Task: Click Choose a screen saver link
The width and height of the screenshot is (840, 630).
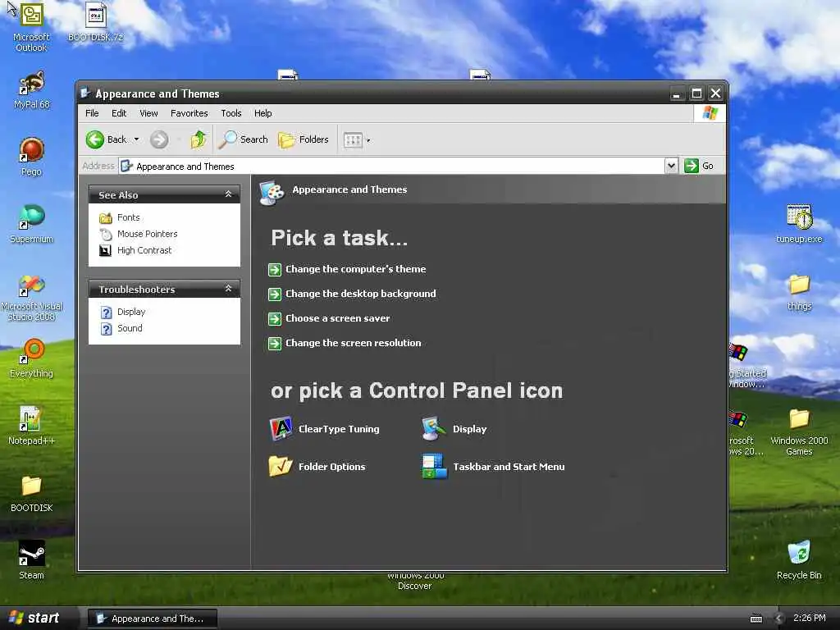Action: tap(337, 318)
